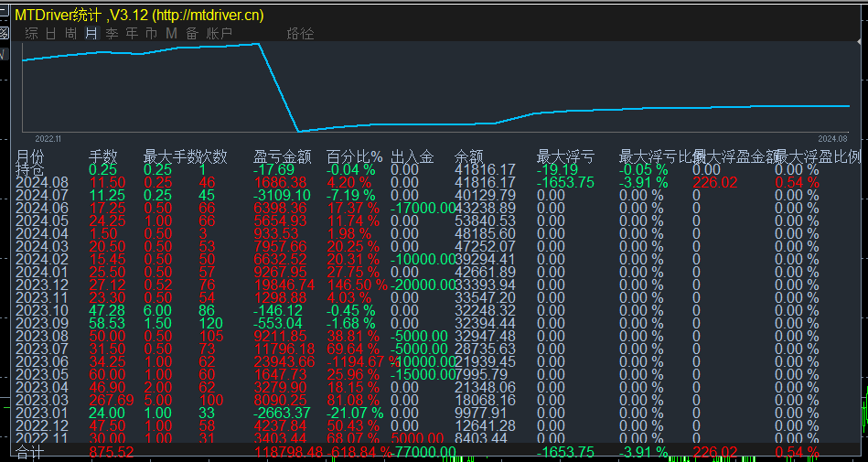Click the 出入金 column header
Screen dimensions: 868x462
[412, 156]
